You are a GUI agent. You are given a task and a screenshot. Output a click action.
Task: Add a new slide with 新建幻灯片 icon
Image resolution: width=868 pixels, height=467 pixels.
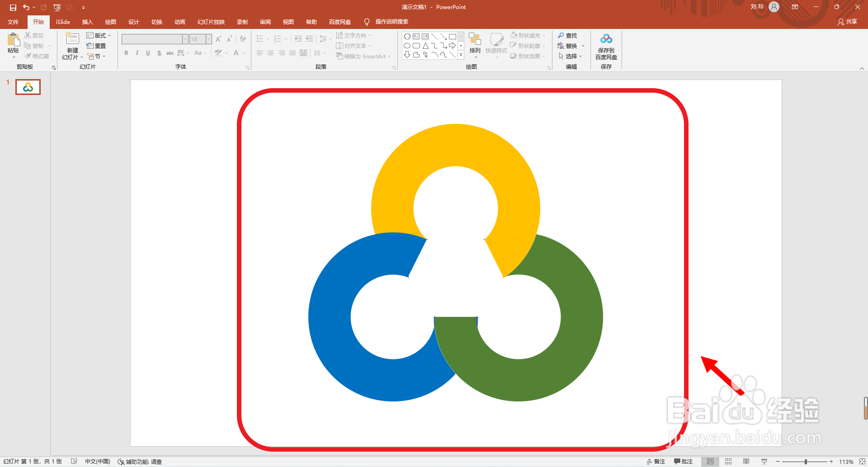(x=72, y=38)
